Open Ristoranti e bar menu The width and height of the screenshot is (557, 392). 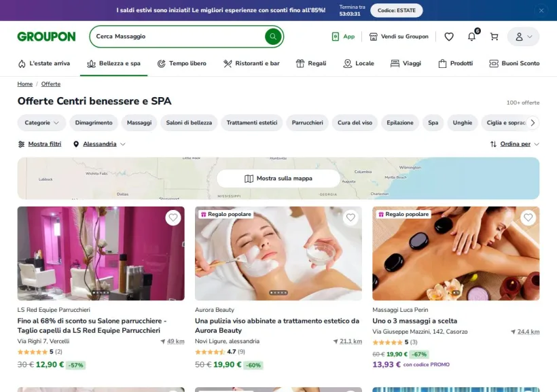251,63
